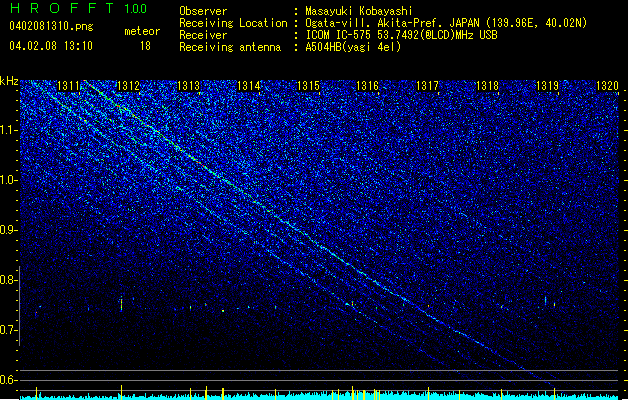Click the 1319 time axis label
Image resolution: width=629 pixels, height=400 pixels.
(548, 86)
